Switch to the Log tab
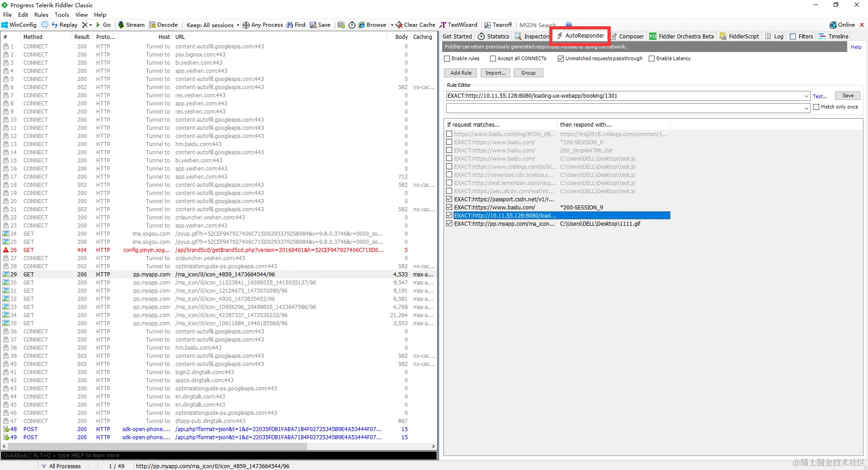The width and height of the screenshot is (868, 470). (774, 36)
